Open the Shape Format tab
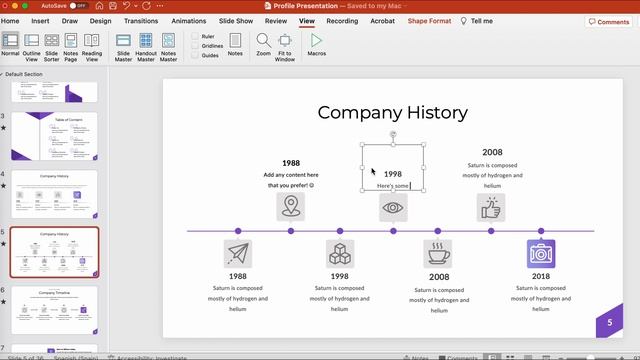The image size is (640, 360). (429, 21)
